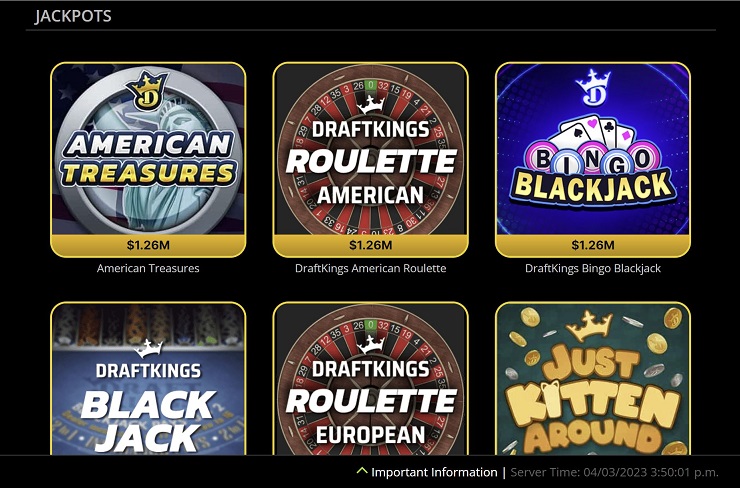Click white crown icon on Black Jack tile

pyautogui.click(x=149, y=348)
